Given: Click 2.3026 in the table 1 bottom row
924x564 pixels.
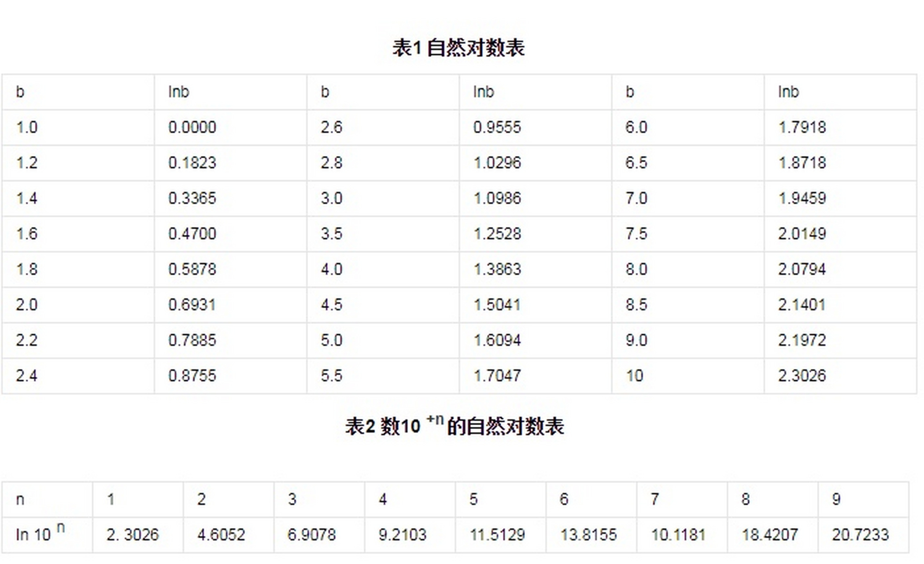Looking at the screenshot, I should (x=802, y=376).
